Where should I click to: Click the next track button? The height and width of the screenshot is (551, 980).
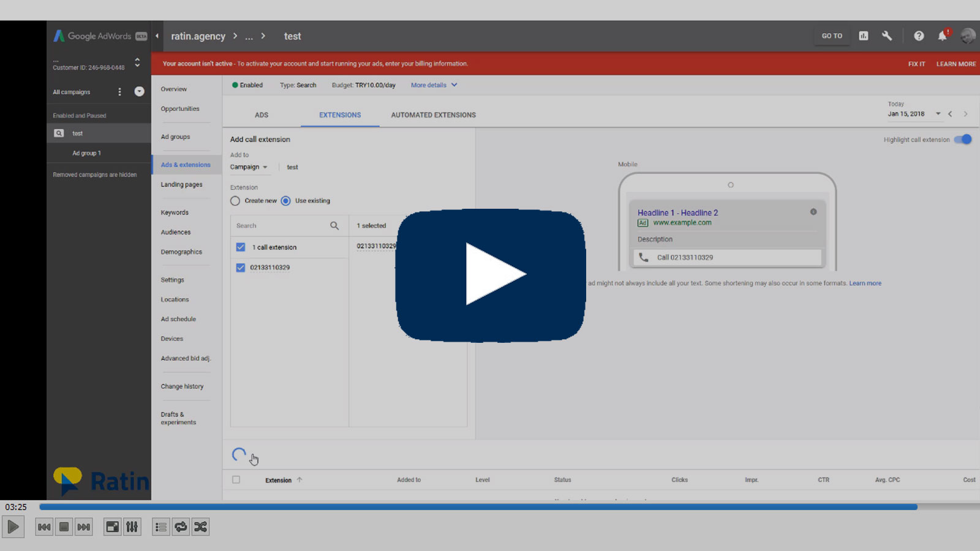83,527
